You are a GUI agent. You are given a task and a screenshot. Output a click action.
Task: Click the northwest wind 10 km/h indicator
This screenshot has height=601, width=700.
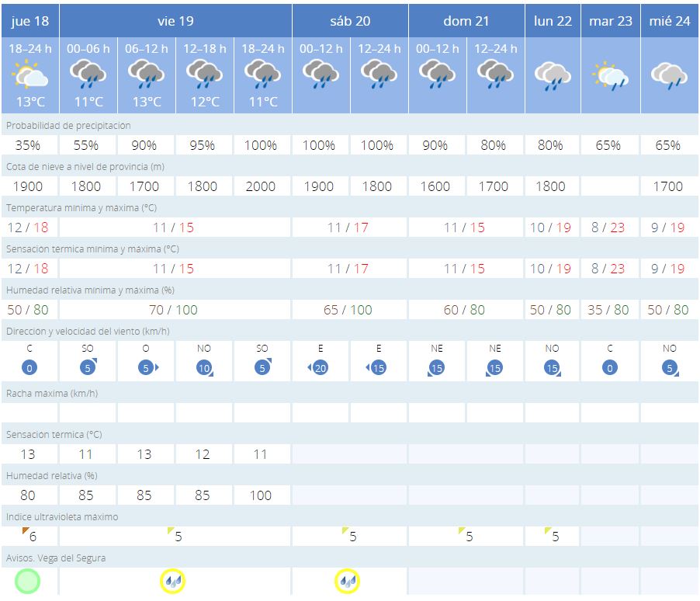[203, 367]
